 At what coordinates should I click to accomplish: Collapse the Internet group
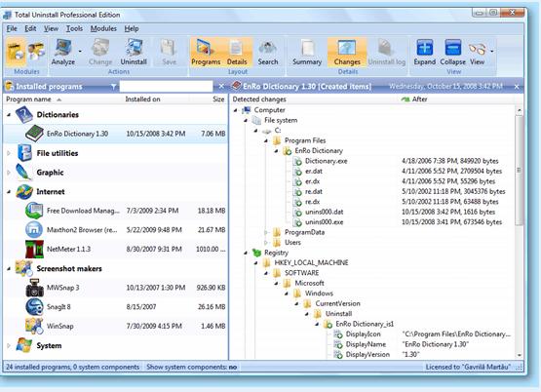tap(9, 191)
